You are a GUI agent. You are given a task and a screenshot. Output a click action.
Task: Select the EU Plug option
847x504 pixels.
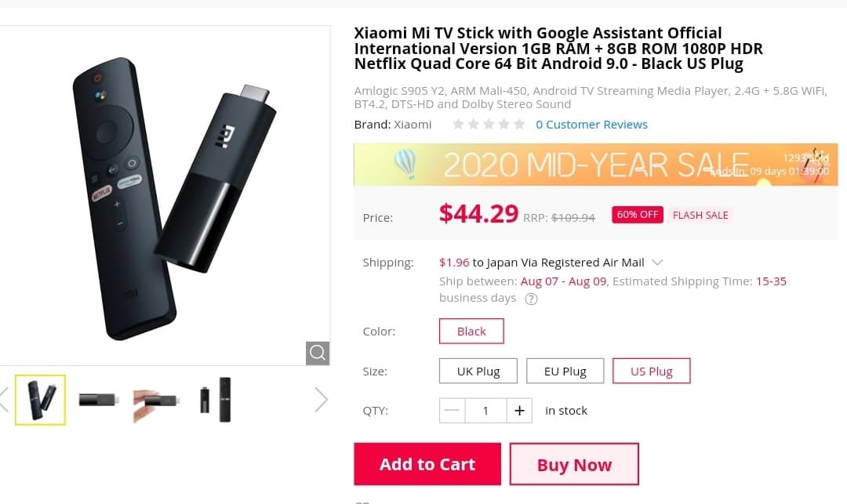click(x=565, y=372)
